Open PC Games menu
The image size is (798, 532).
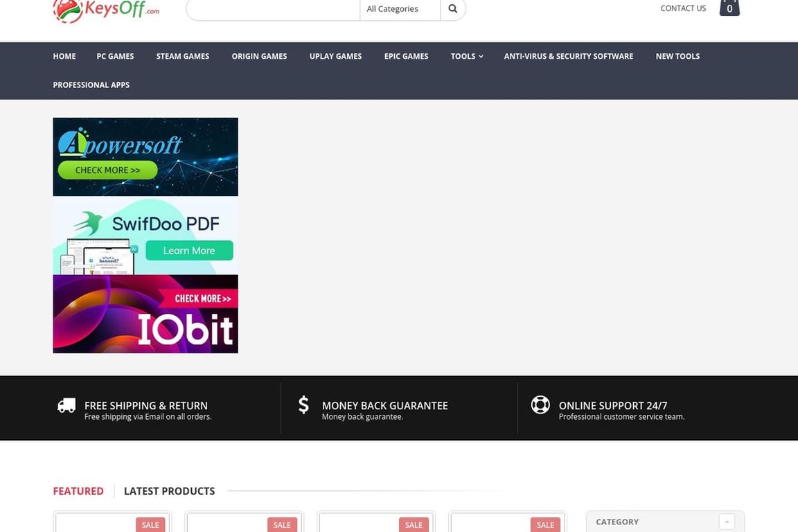pos(115,56)
